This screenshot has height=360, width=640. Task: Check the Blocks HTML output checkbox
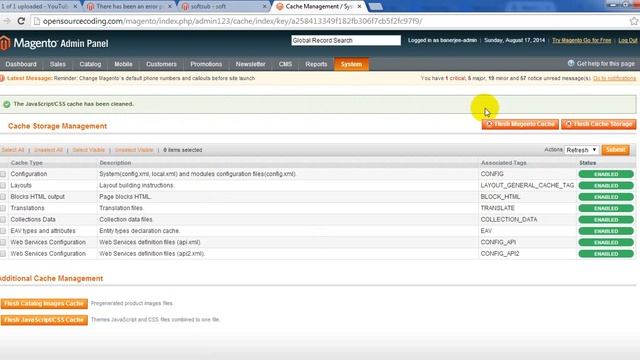3,197
